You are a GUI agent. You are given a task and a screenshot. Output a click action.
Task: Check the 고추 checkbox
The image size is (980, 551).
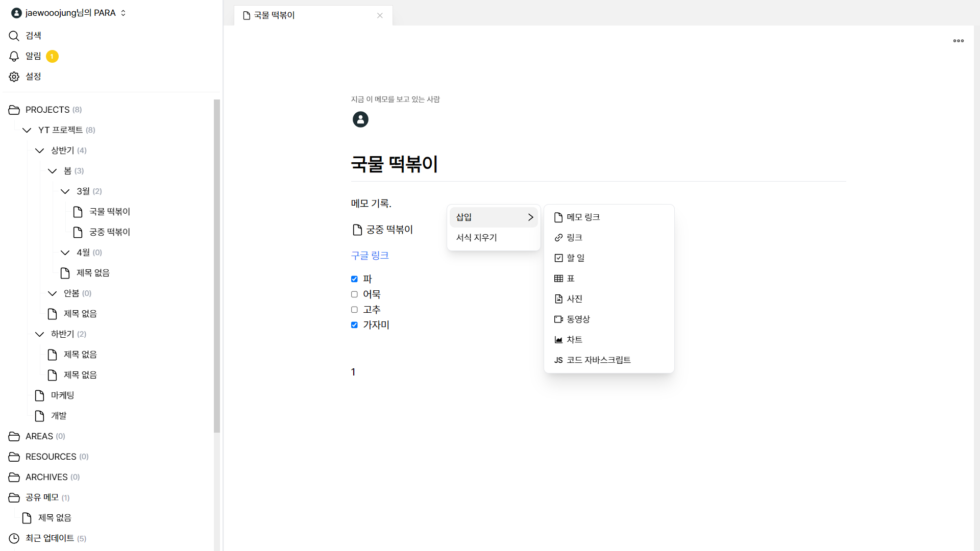coord(354,310)
